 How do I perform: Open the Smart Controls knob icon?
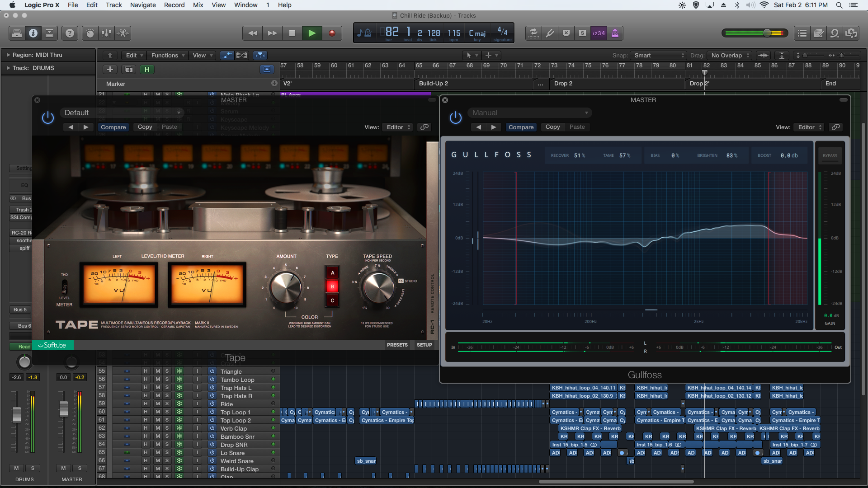pos(90,33)
